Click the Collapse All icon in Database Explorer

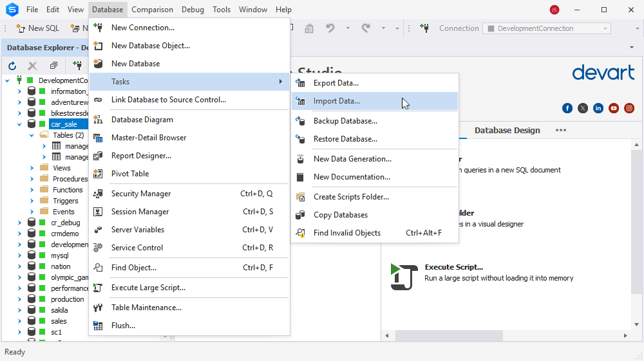coord(54,66)
